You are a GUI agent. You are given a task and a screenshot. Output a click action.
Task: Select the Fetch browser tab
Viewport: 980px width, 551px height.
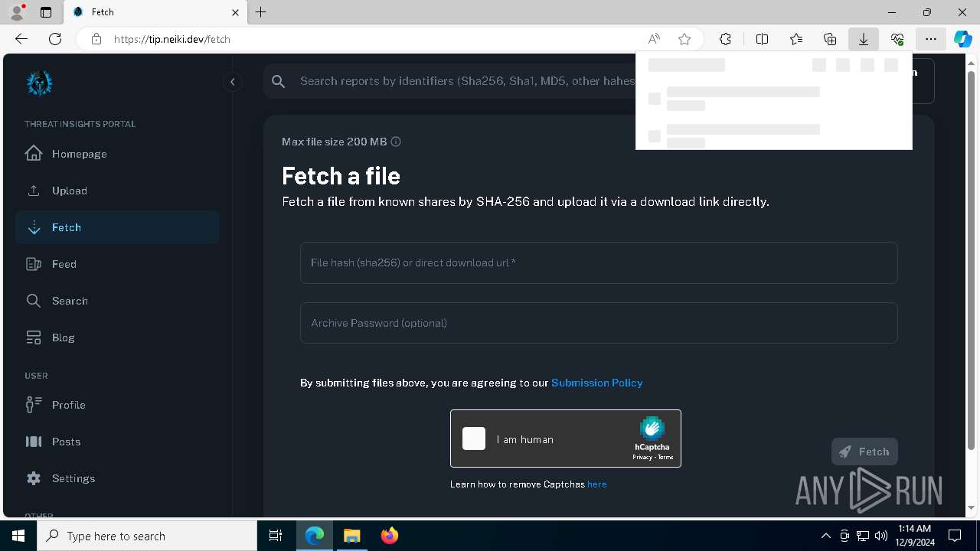(x=155, y=12)
